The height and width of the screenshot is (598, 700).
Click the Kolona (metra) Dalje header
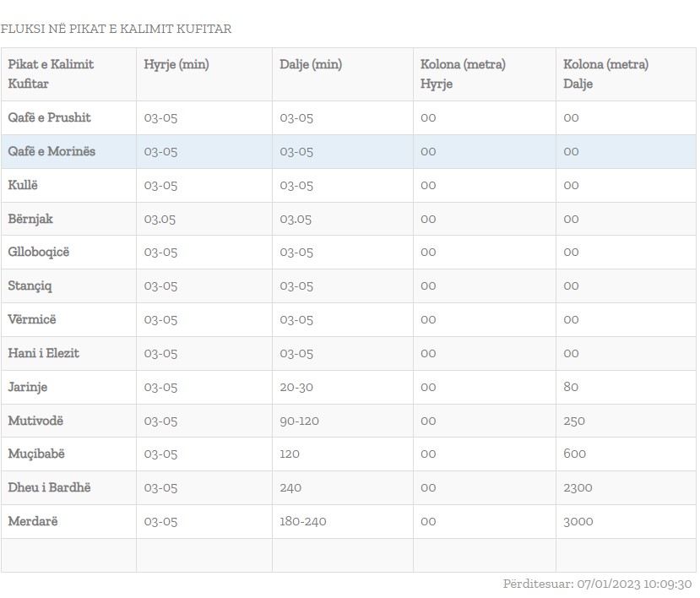point(605,73)
